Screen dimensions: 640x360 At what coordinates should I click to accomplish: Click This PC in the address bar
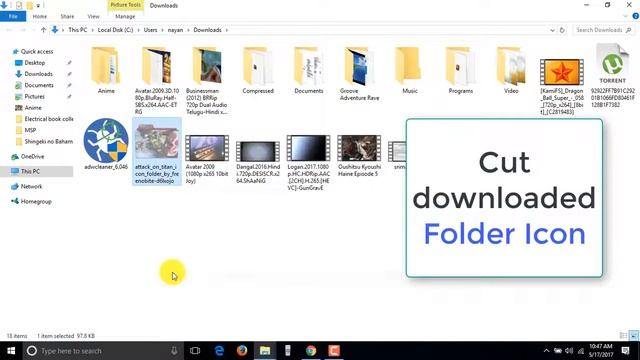pyautogui.click(x=78, y=30)
